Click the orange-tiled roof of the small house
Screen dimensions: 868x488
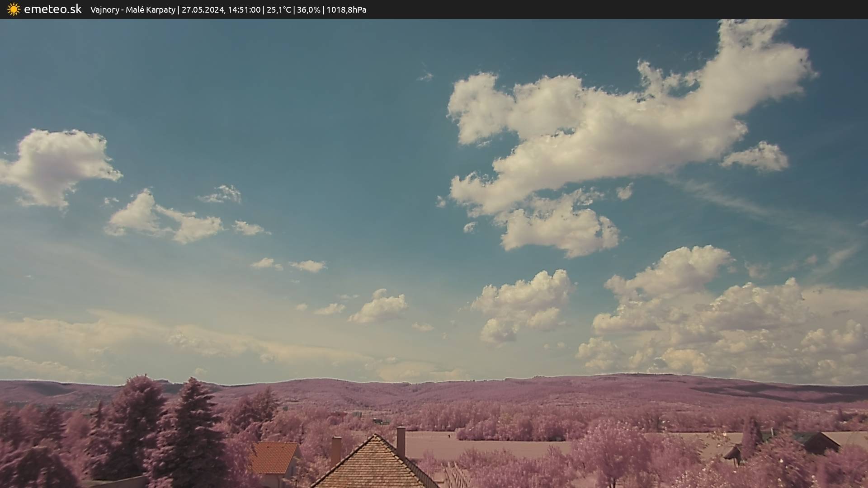tap(274, 456)
